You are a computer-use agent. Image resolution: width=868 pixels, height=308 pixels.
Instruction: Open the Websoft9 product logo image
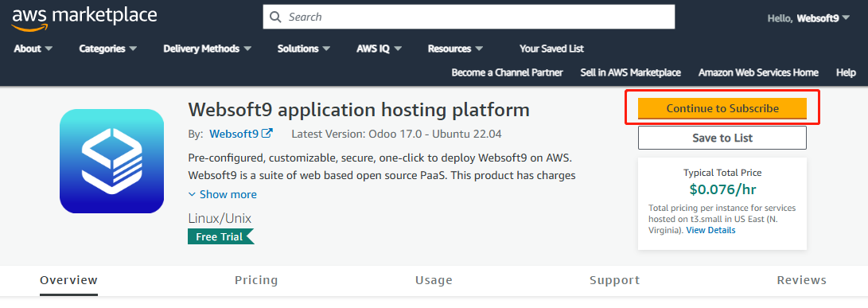click(x=112, y=162)
